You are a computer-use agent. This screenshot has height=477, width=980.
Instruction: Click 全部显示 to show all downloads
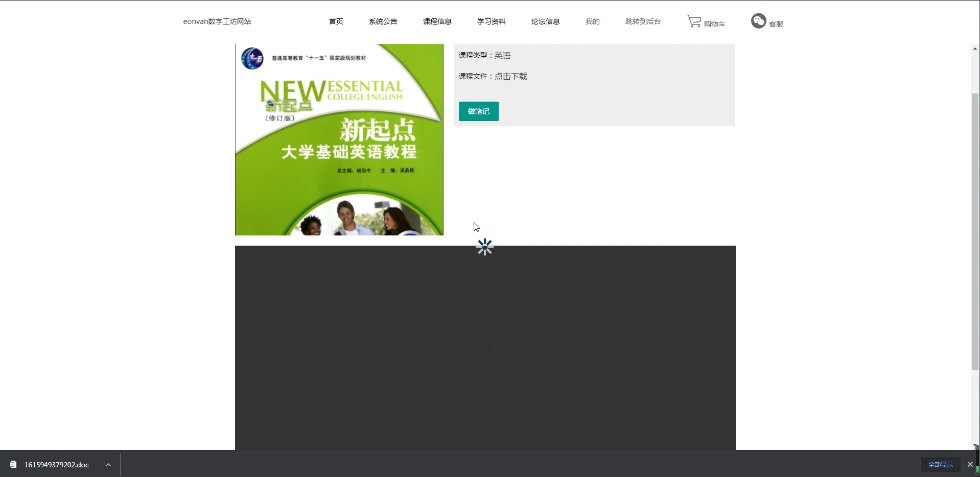(x=940, y=464)
